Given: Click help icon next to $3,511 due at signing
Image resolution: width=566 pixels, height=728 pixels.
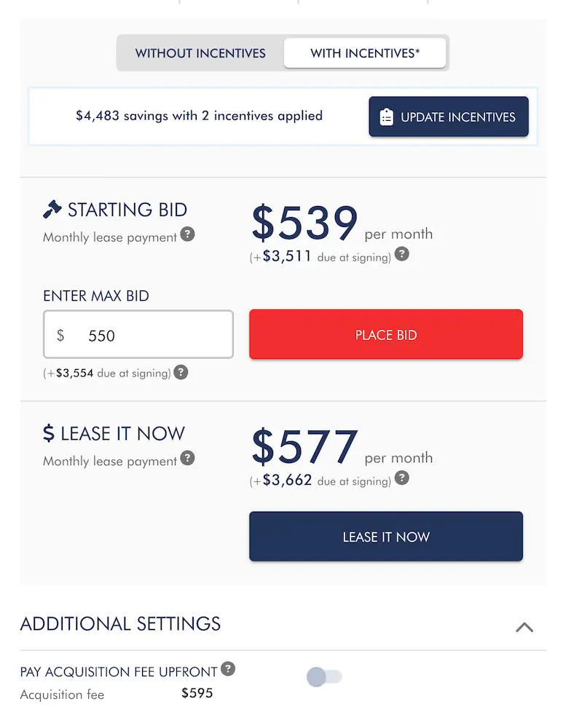Looking at the screenshot, I should point(401,255).
